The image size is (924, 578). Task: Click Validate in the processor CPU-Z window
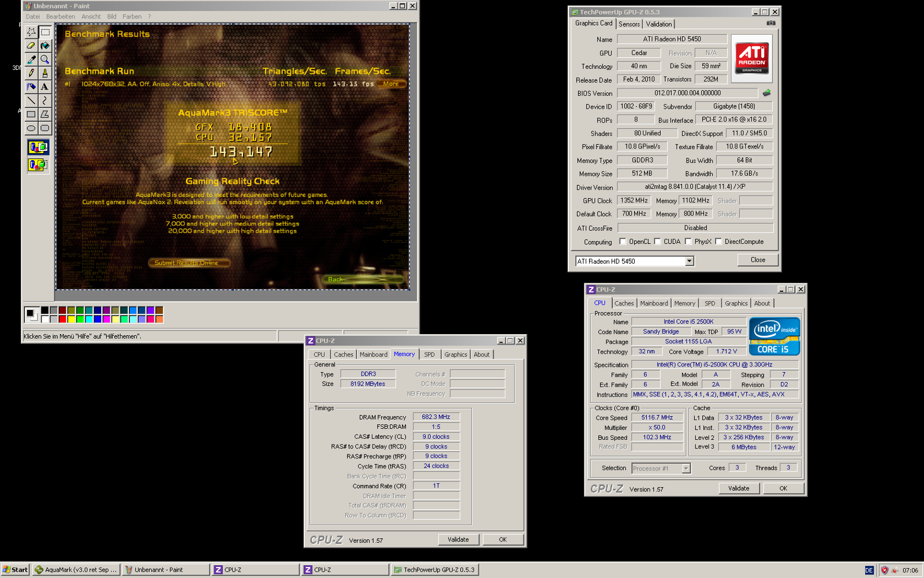739,488
